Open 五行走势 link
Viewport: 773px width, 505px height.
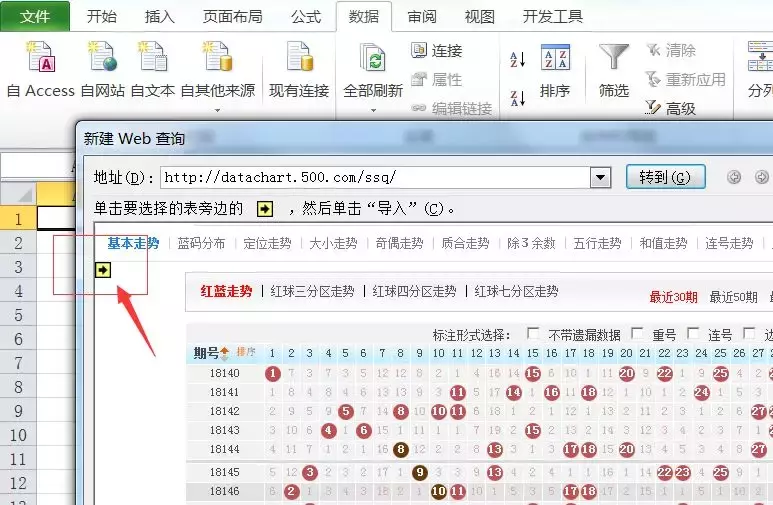(597, 243)
